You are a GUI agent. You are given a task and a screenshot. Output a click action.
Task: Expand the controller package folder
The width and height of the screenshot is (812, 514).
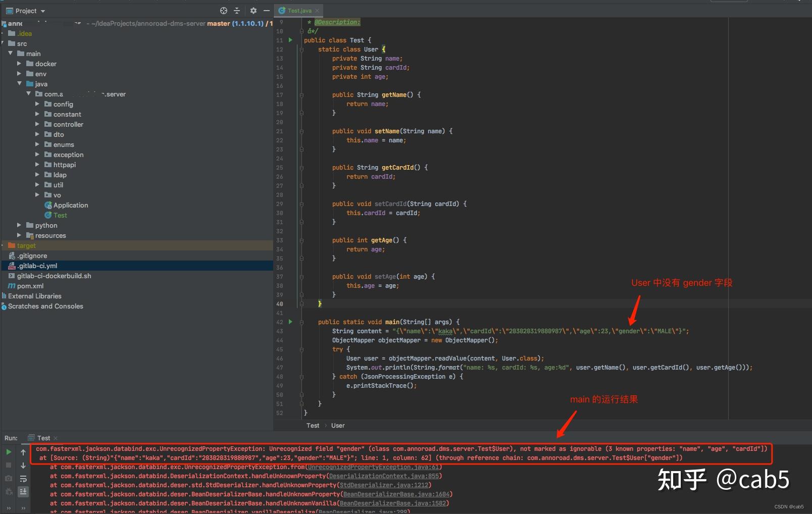pyautogui.click(x=37, y=124)
